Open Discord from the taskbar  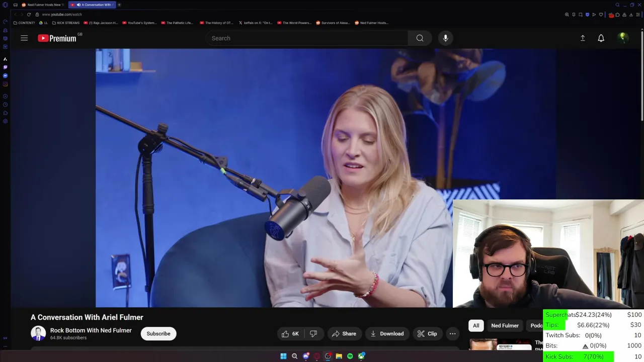pyautogui.click(x=306, y=356)
